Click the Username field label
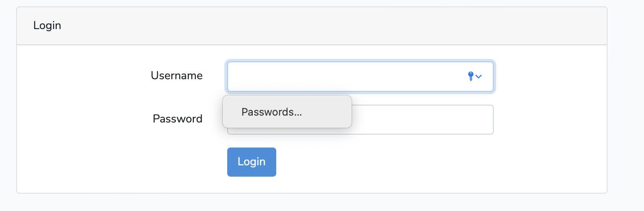Viewport: 644px width, 211px height. tap(177, 76)
